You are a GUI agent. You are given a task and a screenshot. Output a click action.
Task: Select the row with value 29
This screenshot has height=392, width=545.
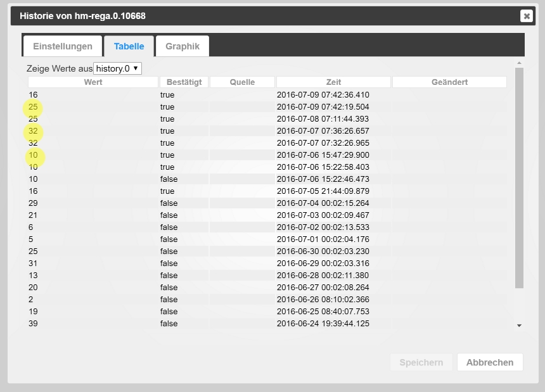click(x=267, y=203)
